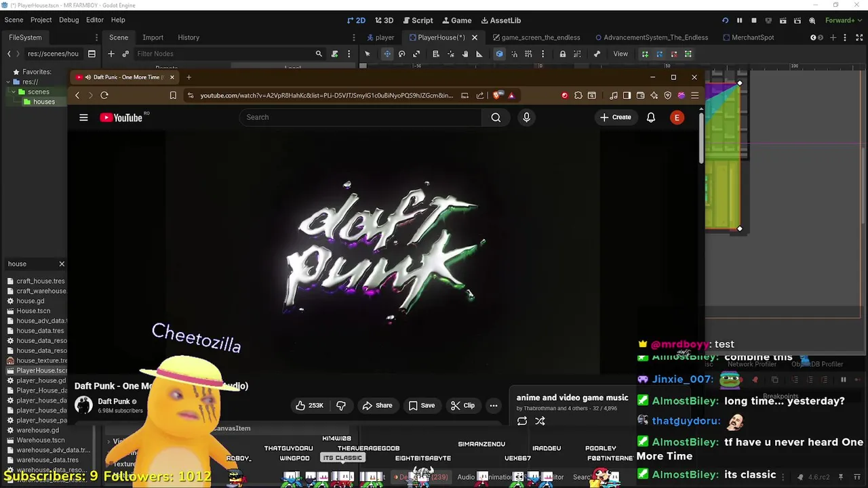Toggle playlist loop icon
868x488 pixels.
coord(522,421)
